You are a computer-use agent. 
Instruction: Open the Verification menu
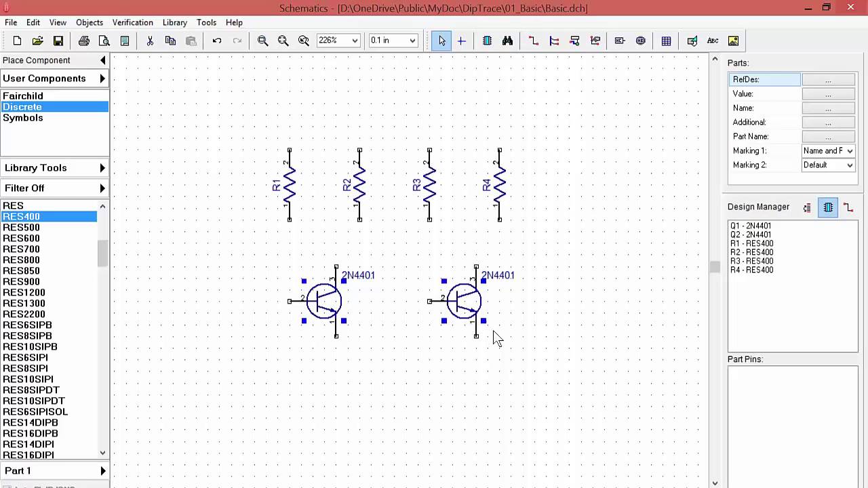point(132,22)
